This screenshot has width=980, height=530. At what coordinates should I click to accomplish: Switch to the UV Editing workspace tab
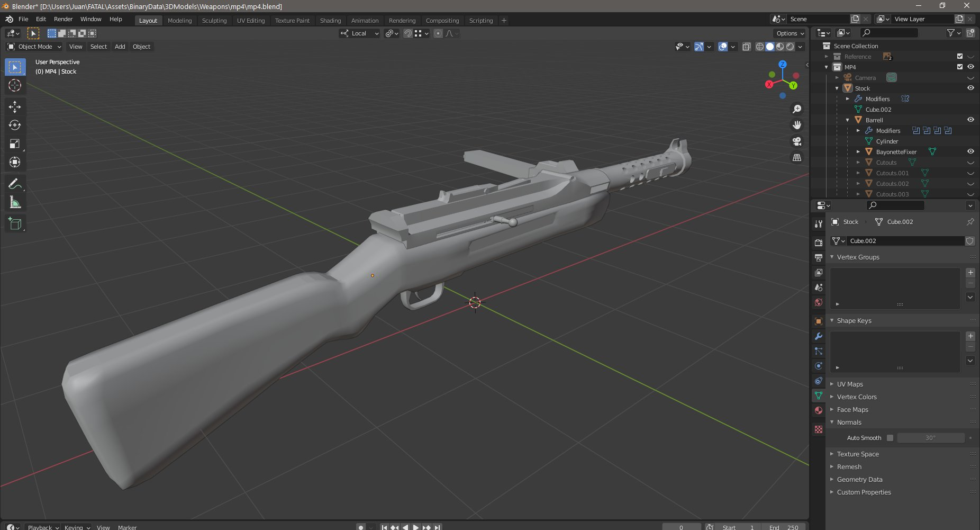pos(251,21)
